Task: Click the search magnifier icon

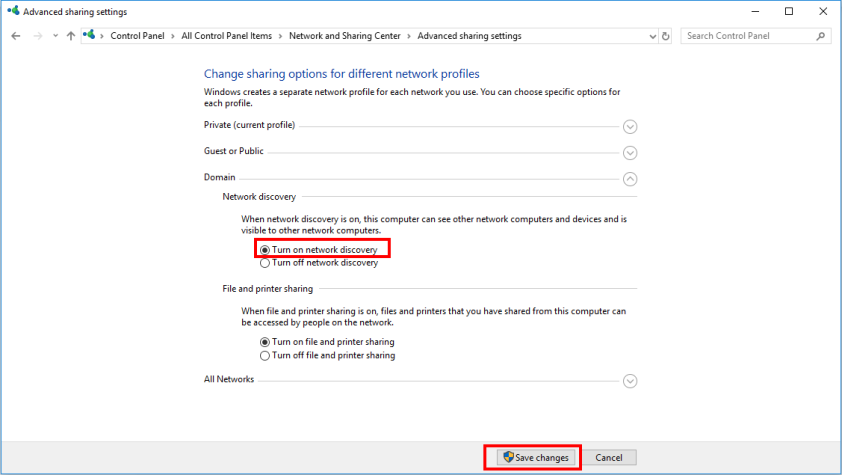Action: (x=821, y=36)
